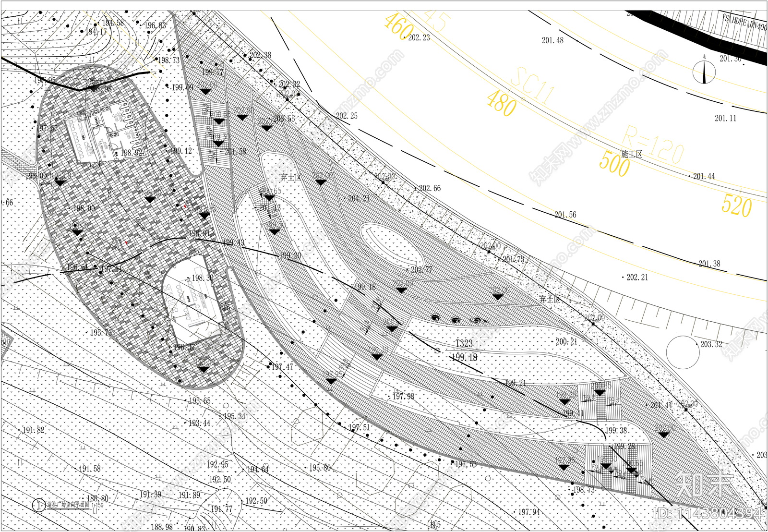Click elevation point 198.91
Screen dimensions: 768x532
coord(199,233)
